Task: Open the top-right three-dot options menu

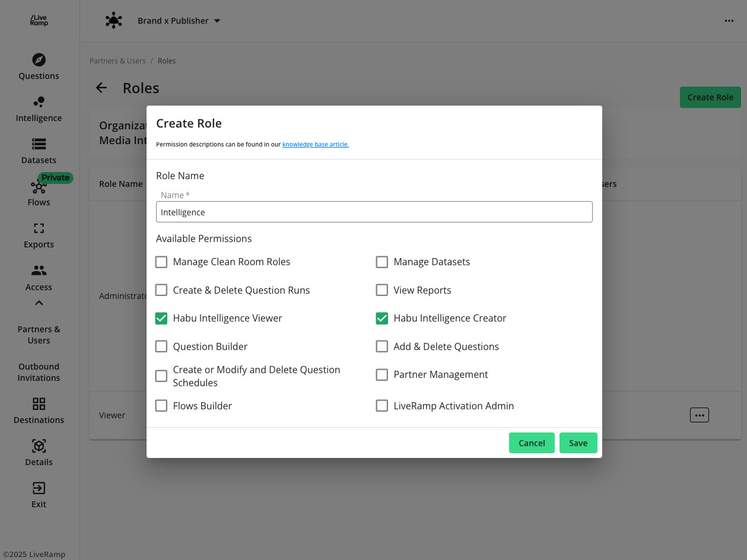Action: [x=729, y=21]
